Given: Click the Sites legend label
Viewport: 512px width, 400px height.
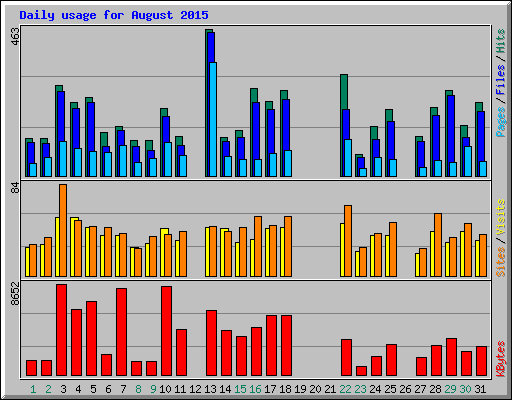Looking at the screenshot, I should point(501,262).
